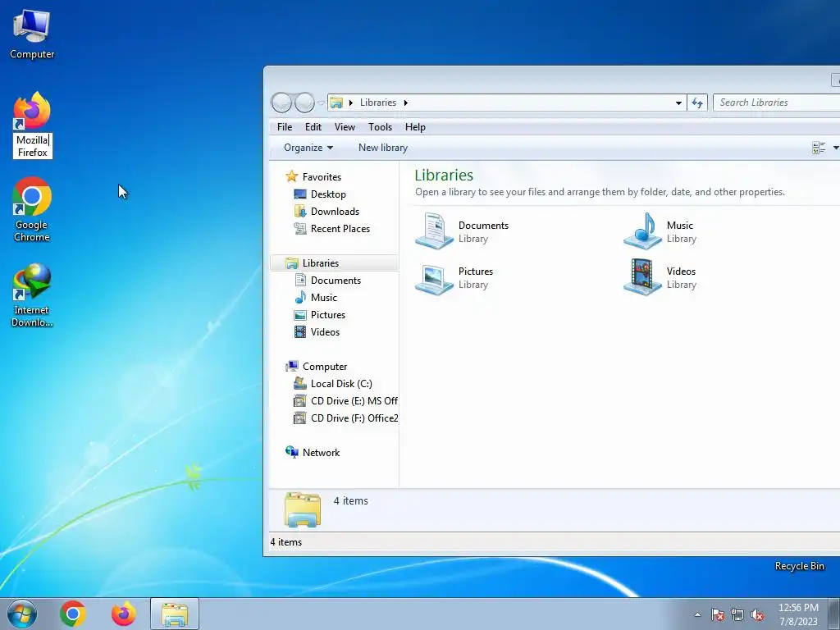Click the network tray icon
The height and width of the screenshot is (630, 840).
(737, 614)
